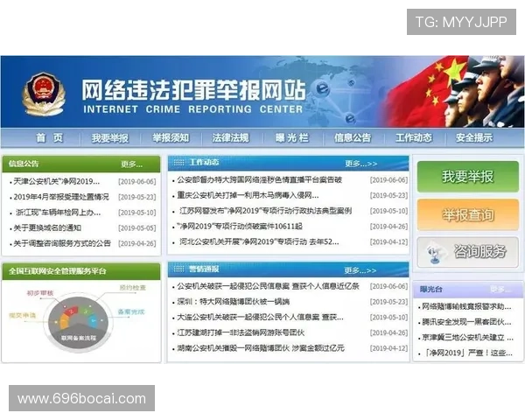This screenshot has height=420, width=525.
Task: Open 京津冀三地公安机关建立 exposure item
Action: (x=467, y=338)
